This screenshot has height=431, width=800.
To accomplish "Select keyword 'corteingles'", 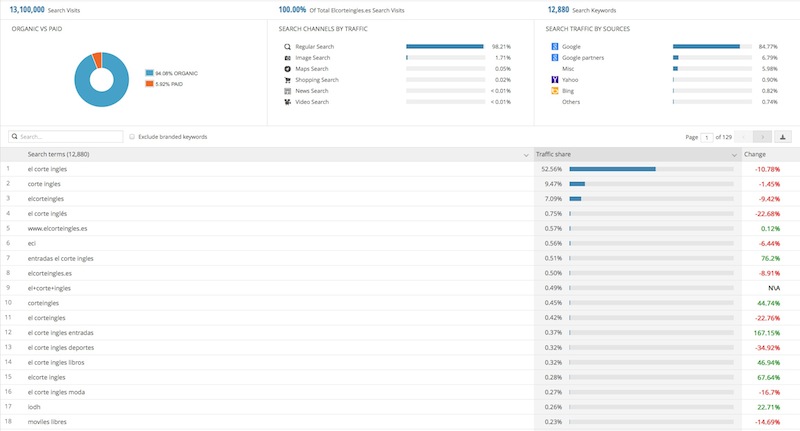I will click(x=43, y=303).
